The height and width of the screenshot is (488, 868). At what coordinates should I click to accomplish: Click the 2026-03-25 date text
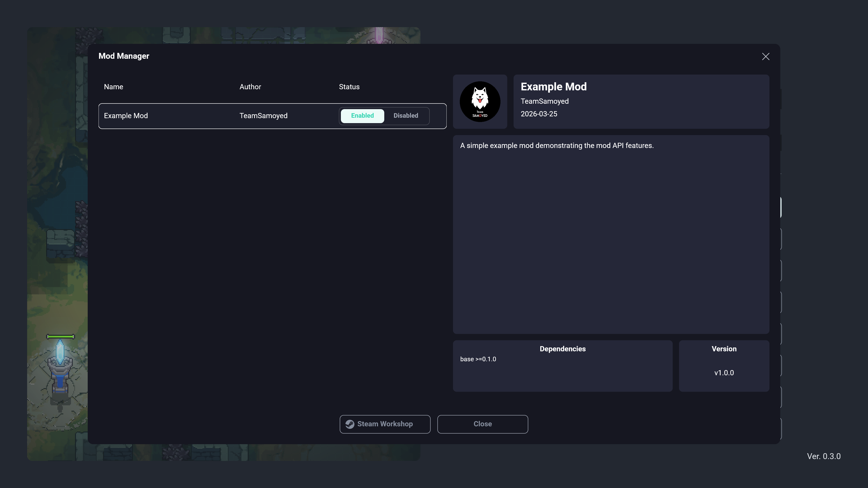[x=538, y=114]
